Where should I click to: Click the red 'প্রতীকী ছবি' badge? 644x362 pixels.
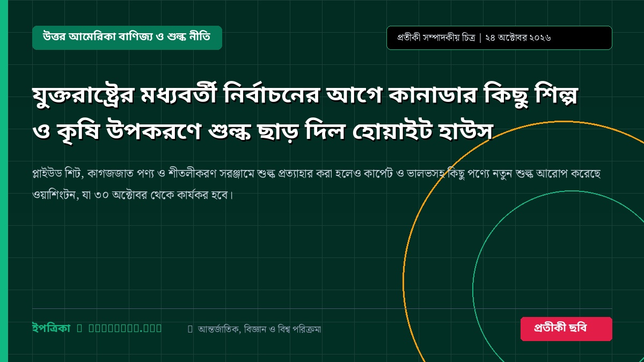[566, 329]
